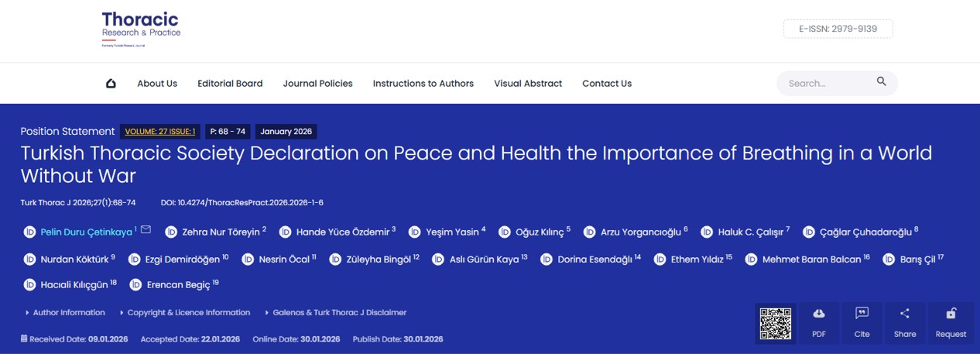980x354 pixels.
Task: Open the Cite article tool
Action: click(x=862, y=322)
